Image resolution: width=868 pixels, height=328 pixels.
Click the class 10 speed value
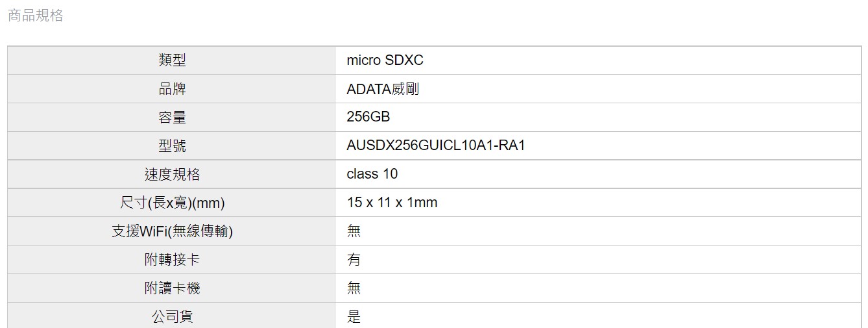[372, 174]
